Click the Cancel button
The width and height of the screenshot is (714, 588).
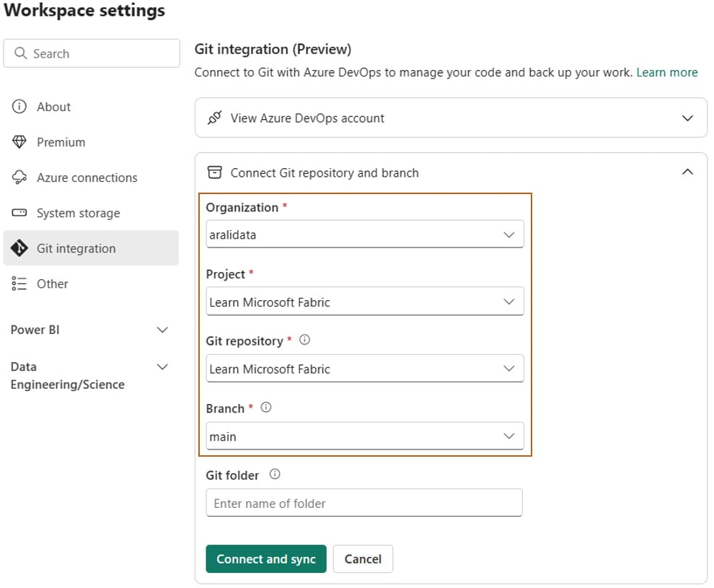(363, 559)
